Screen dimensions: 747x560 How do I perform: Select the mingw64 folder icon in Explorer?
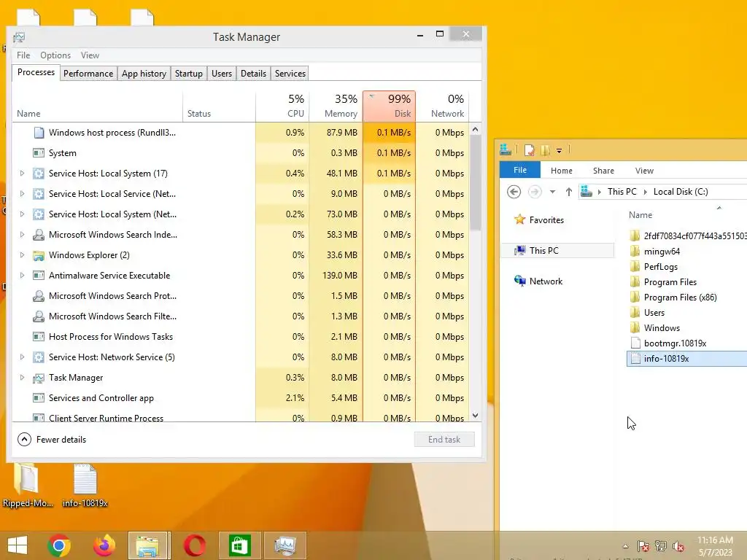point(635,252)
